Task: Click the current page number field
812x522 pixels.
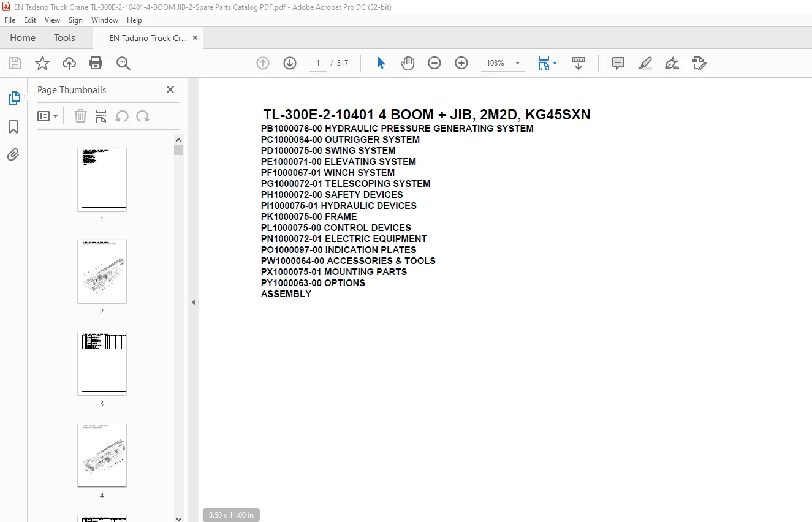Action: click(x=318, y=63)
